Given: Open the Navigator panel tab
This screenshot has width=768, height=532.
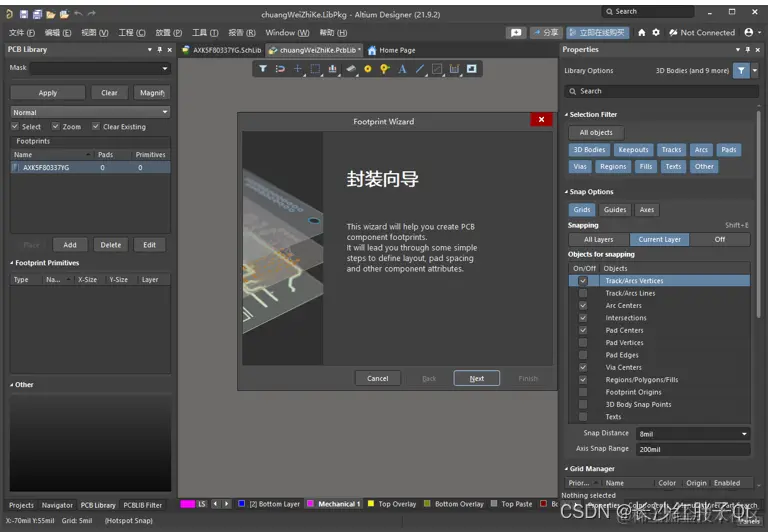Looking at the screenshot, I should pyautogui.click(x=57, y=505).
